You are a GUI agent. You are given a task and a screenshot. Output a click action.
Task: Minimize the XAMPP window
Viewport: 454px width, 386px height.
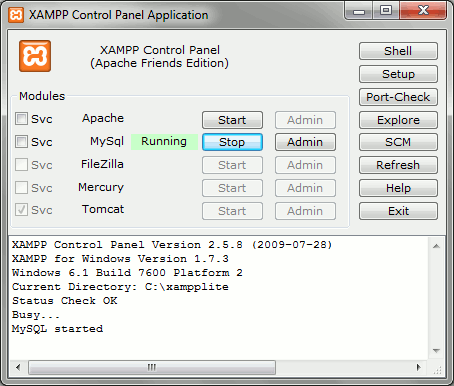pyautogui.click(x=359, y=11)
